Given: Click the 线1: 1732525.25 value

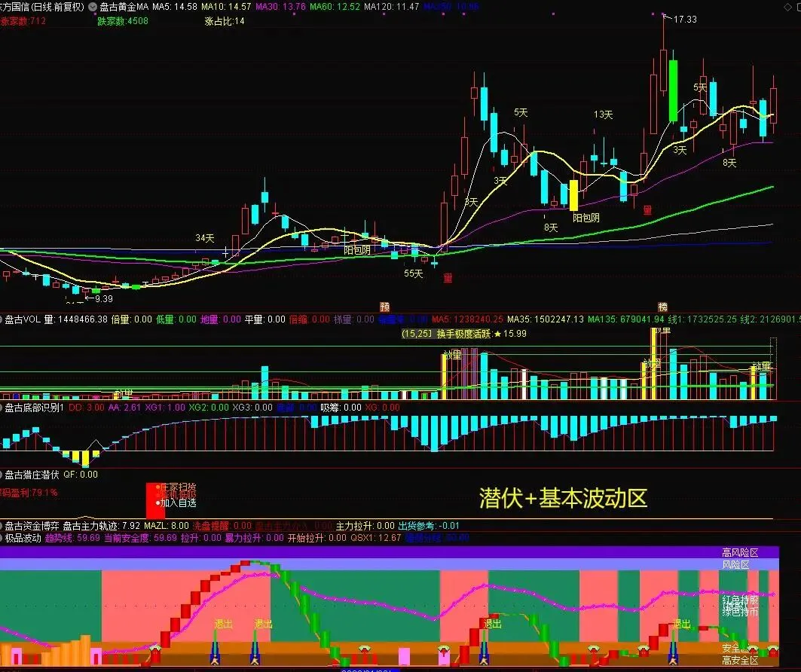Looking at the screenshot, I should [702, 319].
